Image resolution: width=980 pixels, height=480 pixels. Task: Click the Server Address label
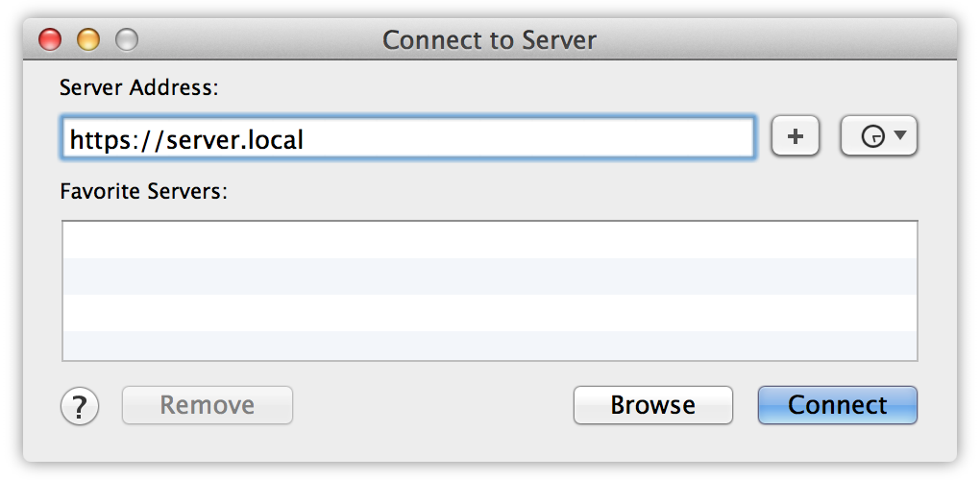point(138,87)
